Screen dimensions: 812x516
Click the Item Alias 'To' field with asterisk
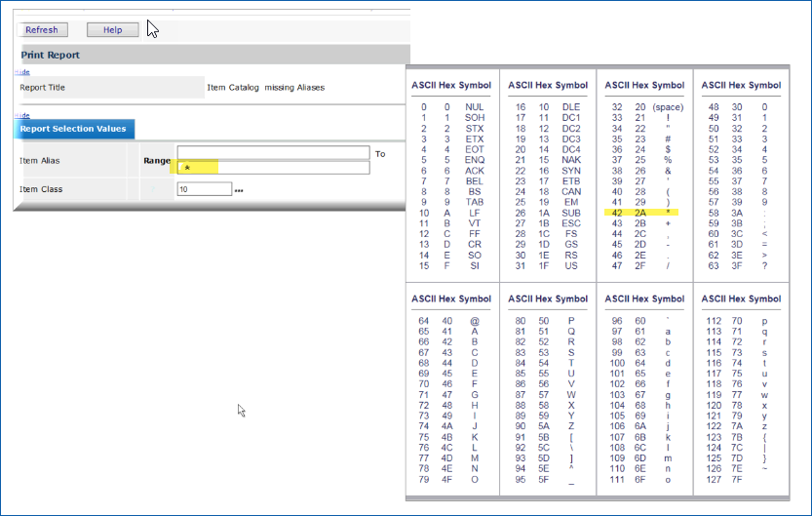pos(273,168)
